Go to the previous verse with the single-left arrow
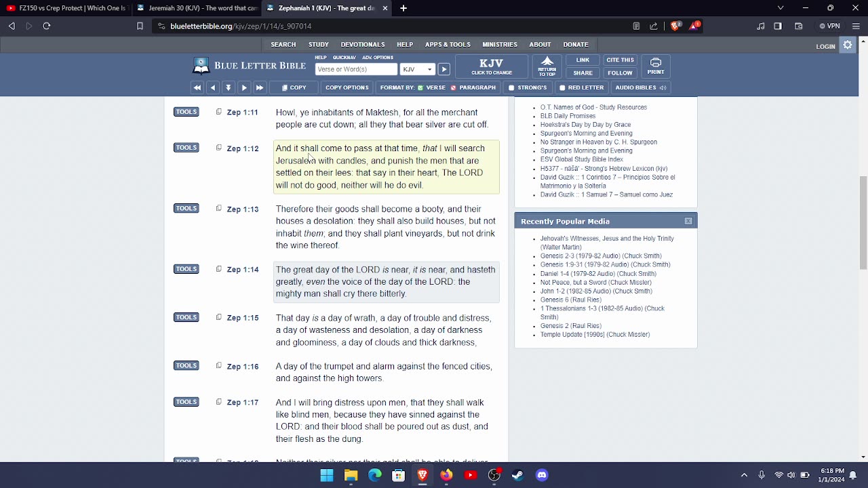Image resolution: width=868 pixels, height=488 pixels. (x=213, y=87)
